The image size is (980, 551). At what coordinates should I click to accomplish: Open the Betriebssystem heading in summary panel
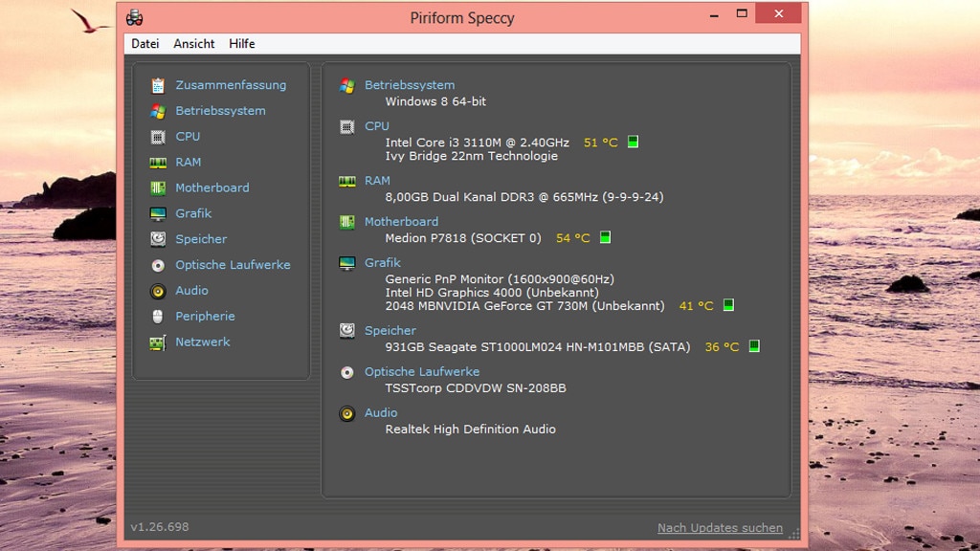coord(409,85)
